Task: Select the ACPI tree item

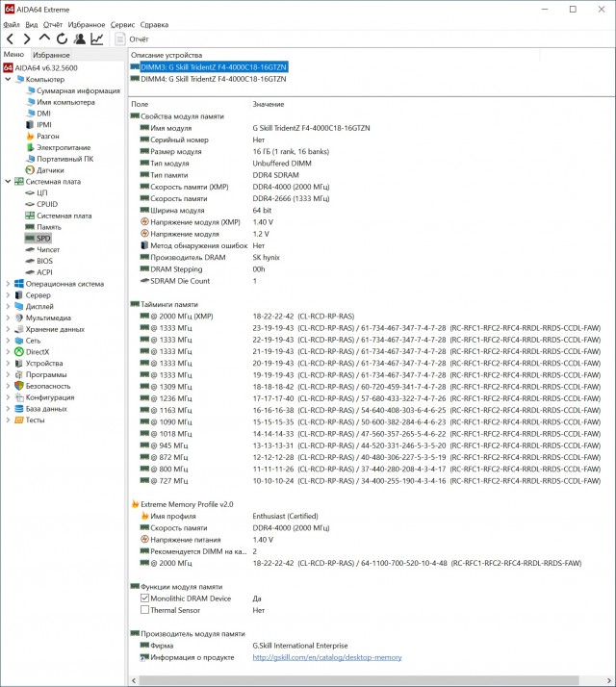Action: coord(39,272)
